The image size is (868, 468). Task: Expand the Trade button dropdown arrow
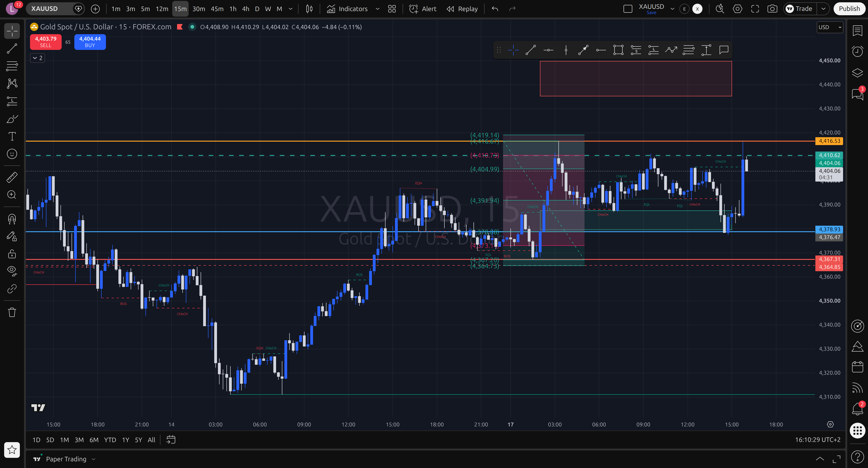(x=823, y=9)
